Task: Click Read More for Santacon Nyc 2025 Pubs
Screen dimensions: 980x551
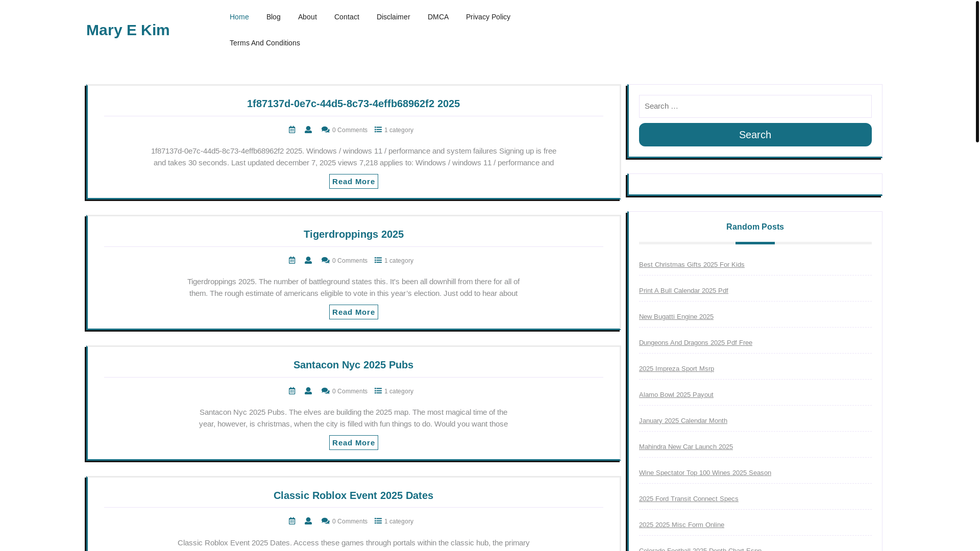Action: click(x=354, y=443)
